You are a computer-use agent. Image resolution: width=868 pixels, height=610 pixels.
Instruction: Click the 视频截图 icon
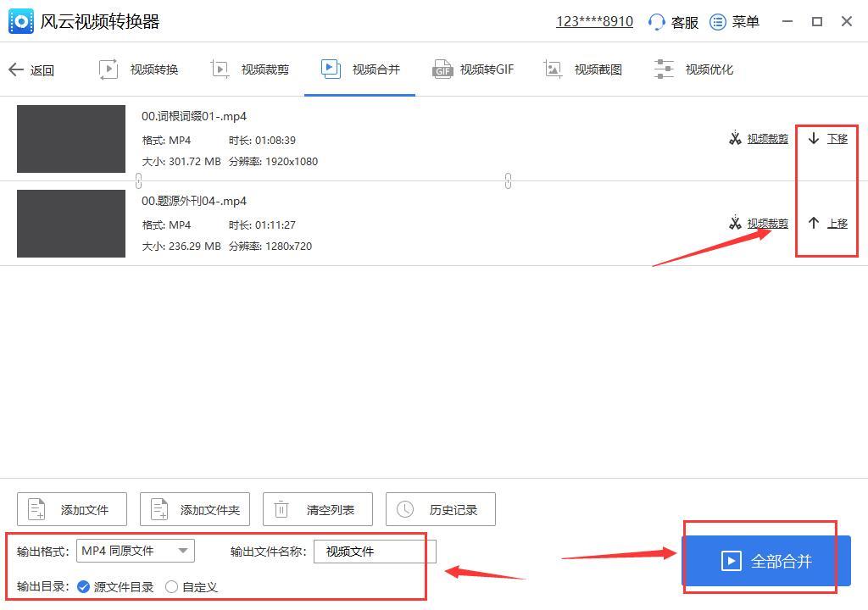553,69
